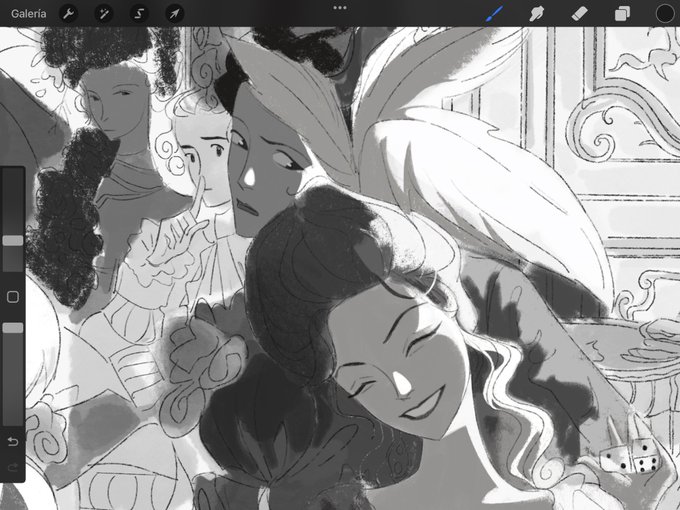
Task: Open the Adjustments magic wand menu
Action: [x=104, y=14]
